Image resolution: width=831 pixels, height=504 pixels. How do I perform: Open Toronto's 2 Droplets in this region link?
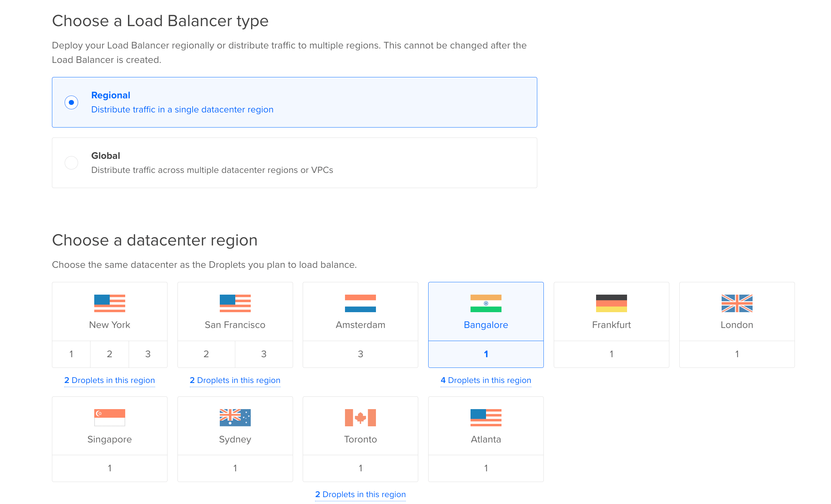tap(360, 494)
